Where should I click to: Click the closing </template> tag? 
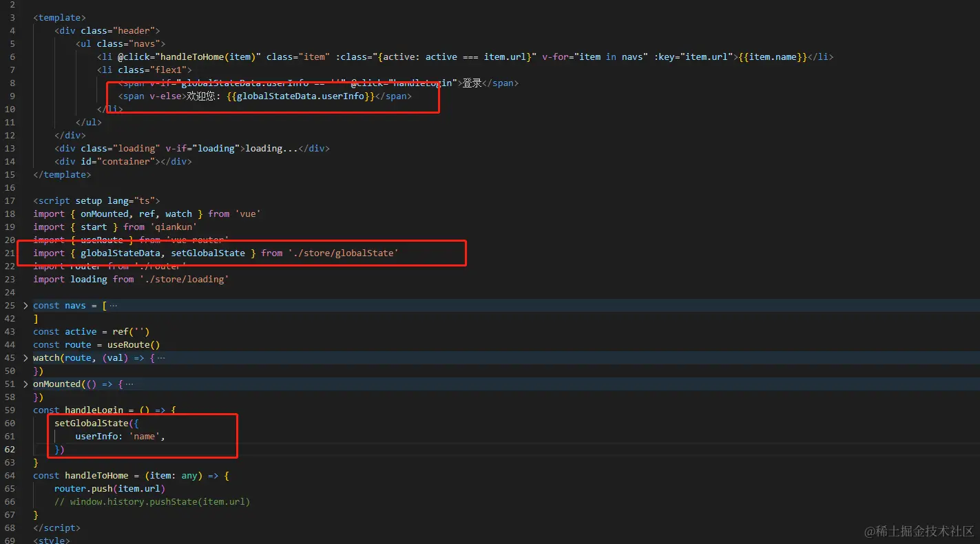pos(62,174)
